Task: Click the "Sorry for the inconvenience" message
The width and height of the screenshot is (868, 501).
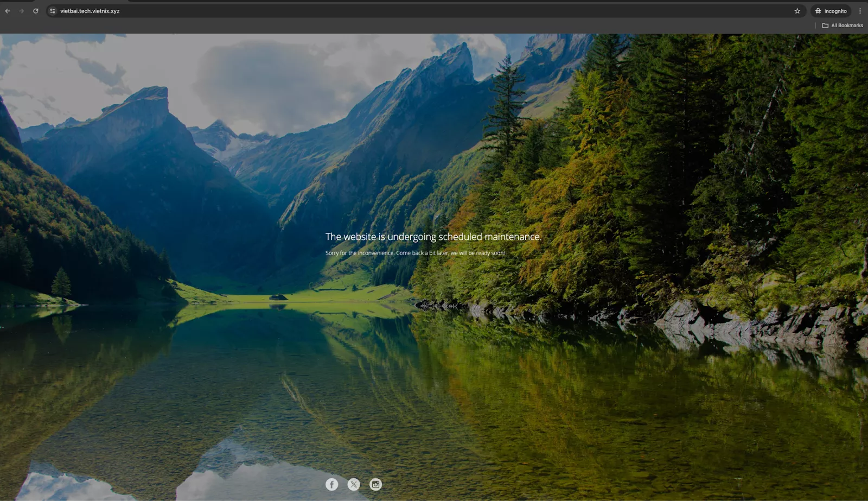Action: pos(414,253)
